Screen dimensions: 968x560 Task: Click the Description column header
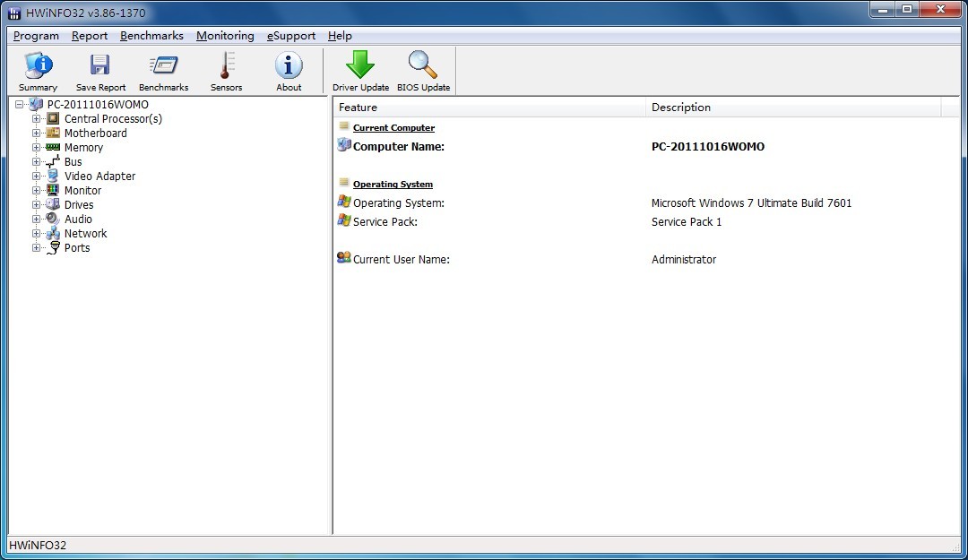pos(793,108)
